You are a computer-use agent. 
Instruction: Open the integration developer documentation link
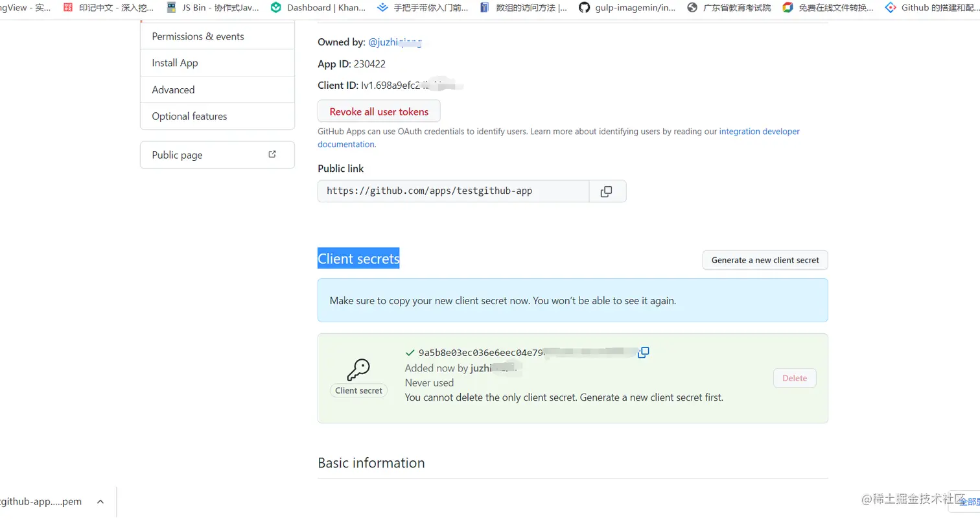pos(559,137)
